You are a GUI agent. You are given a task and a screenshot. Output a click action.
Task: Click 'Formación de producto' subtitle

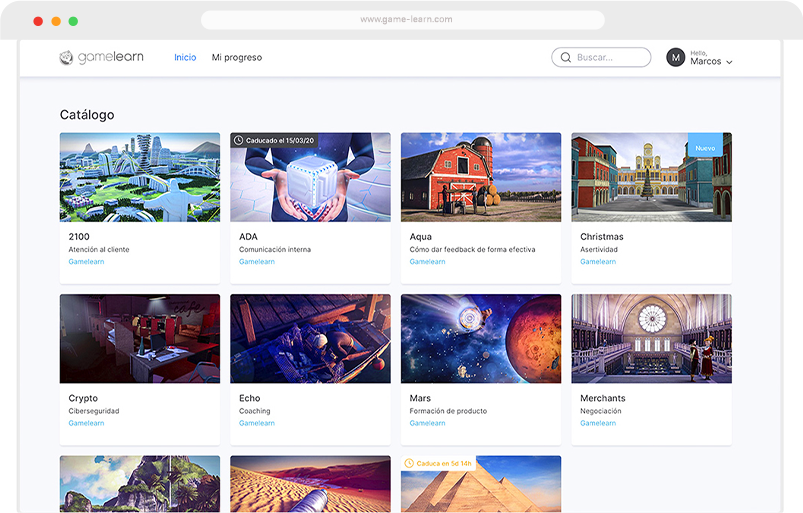(x=448, y=411)
